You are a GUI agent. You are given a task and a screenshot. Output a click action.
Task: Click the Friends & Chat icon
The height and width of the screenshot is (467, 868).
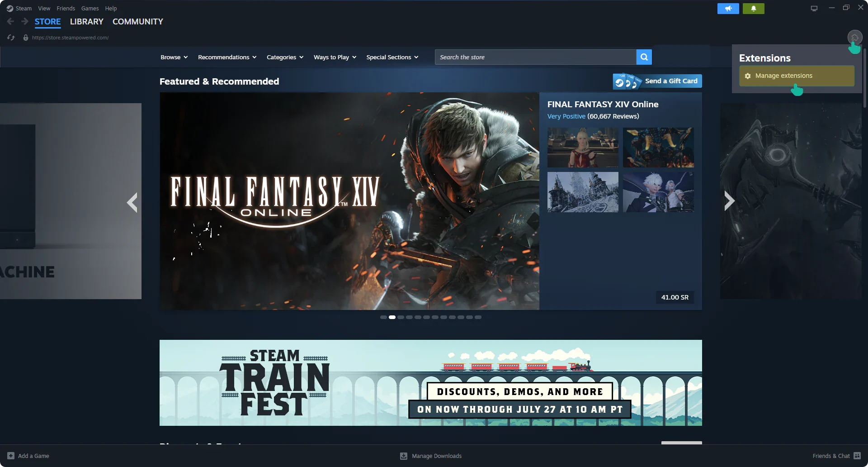[857, 456]
